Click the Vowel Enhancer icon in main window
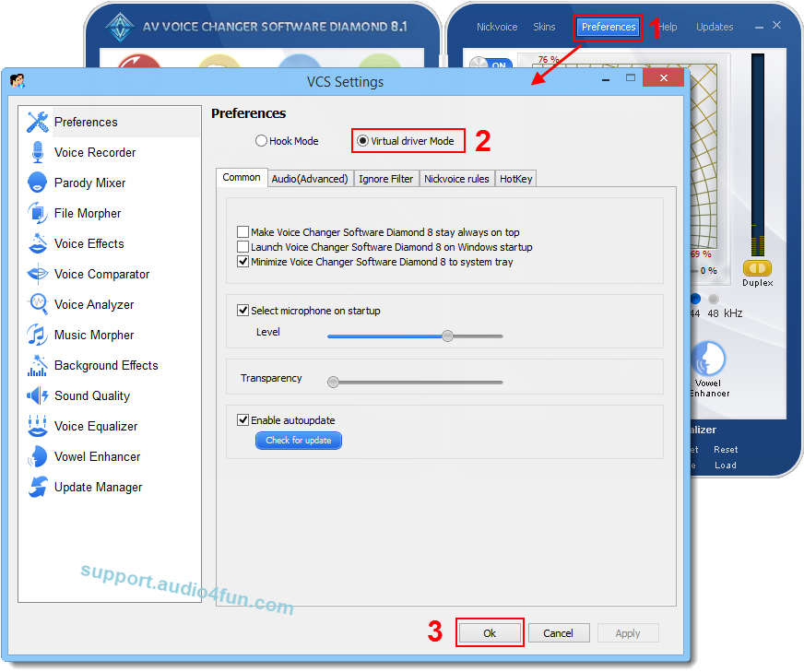This screenshot has height=672, width=804. click(x=708, y=359)
